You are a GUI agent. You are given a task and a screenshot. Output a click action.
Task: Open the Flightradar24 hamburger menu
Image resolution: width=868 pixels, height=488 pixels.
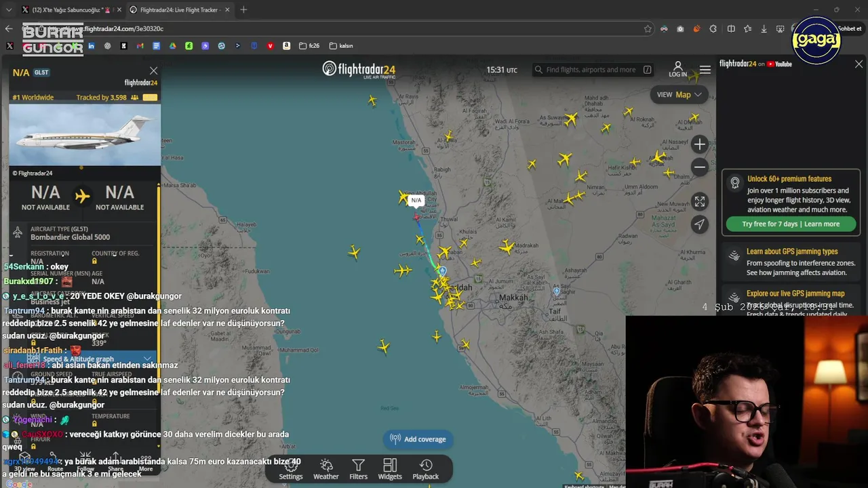(x=705, y=70)
